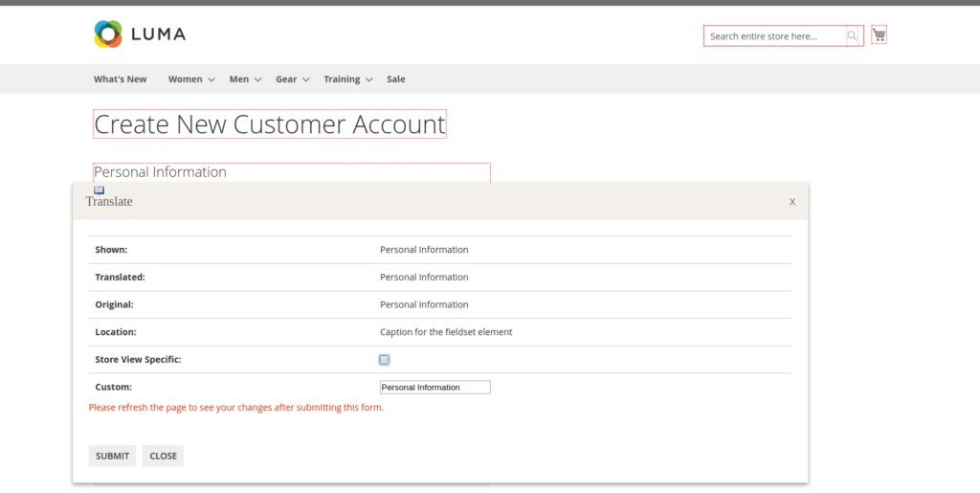This screenshot has width=980, height=493.
Task: Expand the Men menu chevron
Action: [257, 79]
